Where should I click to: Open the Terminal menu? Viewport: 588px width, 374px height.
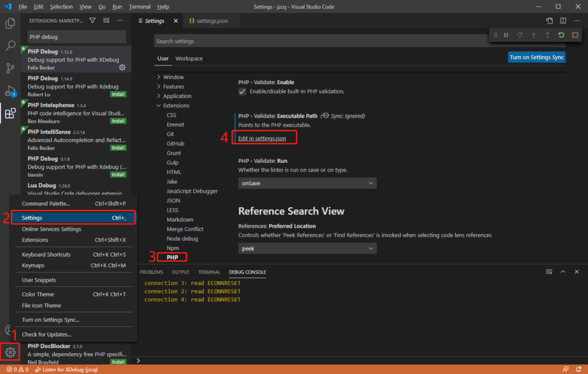point(140,7)
